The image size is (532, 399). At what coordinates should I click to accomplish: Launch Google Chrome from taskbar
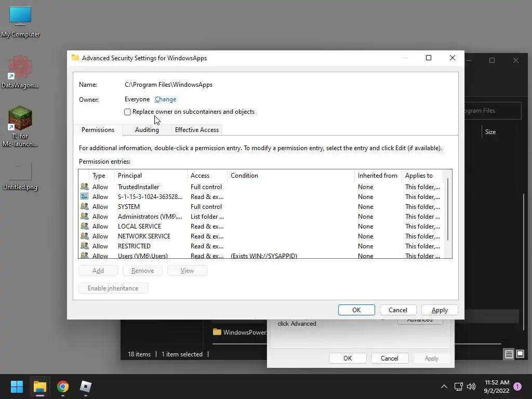63,387
